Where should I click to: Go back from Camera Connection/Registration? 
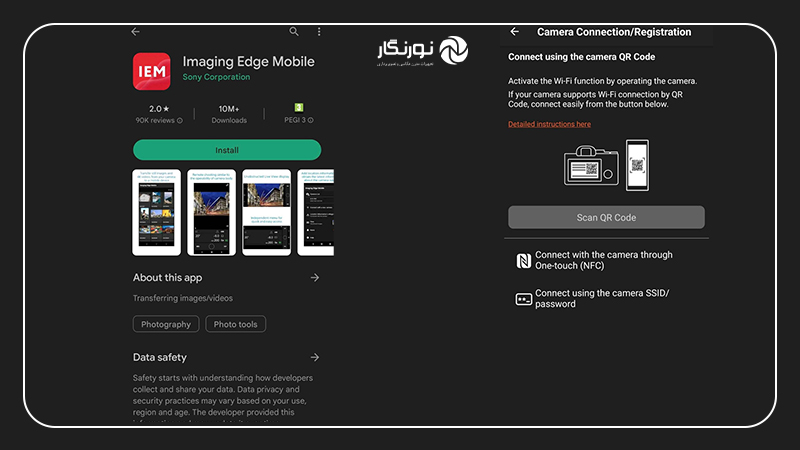pyautogui.click(x=514, y=32)
